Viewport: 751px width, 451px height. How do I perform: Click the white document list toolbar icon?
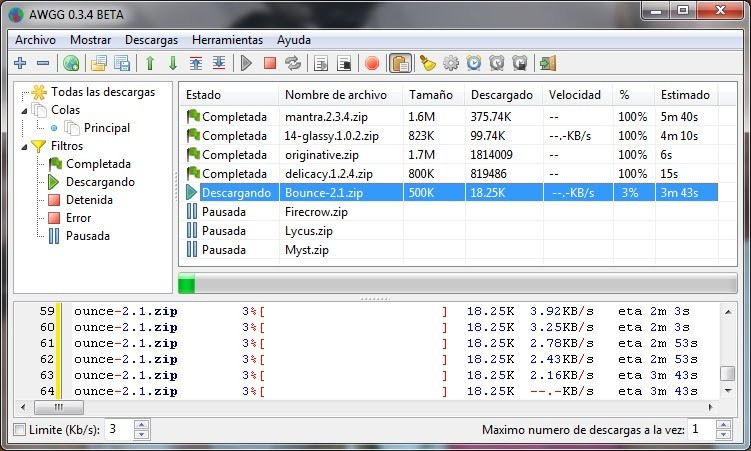(x=321, y=63)
